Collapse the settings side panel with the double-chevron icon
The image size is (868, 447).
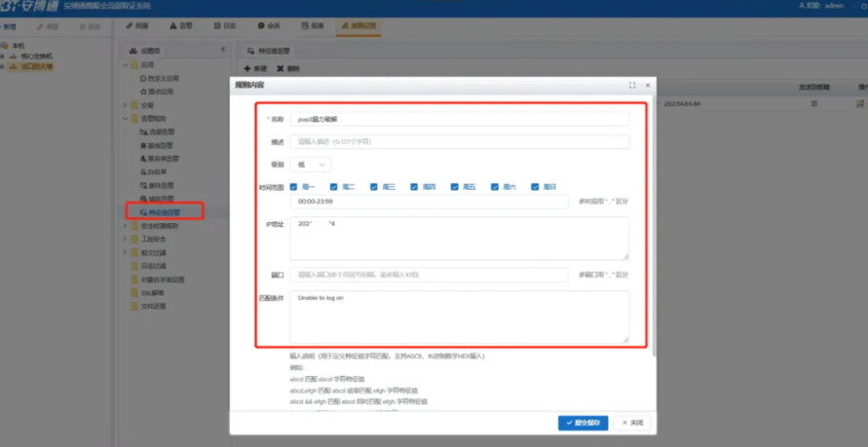(223, 50)
